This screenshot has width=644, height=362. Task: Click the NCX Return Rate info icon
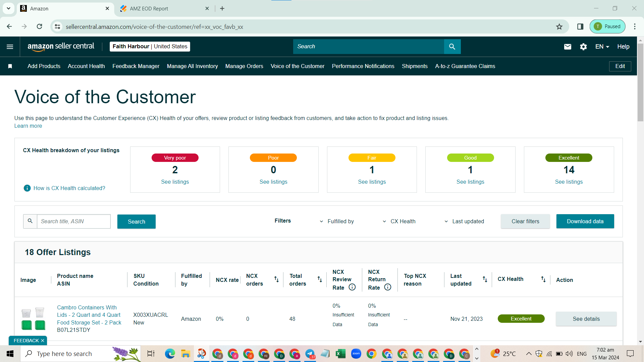pyautogui.click(x=388, y=287)
